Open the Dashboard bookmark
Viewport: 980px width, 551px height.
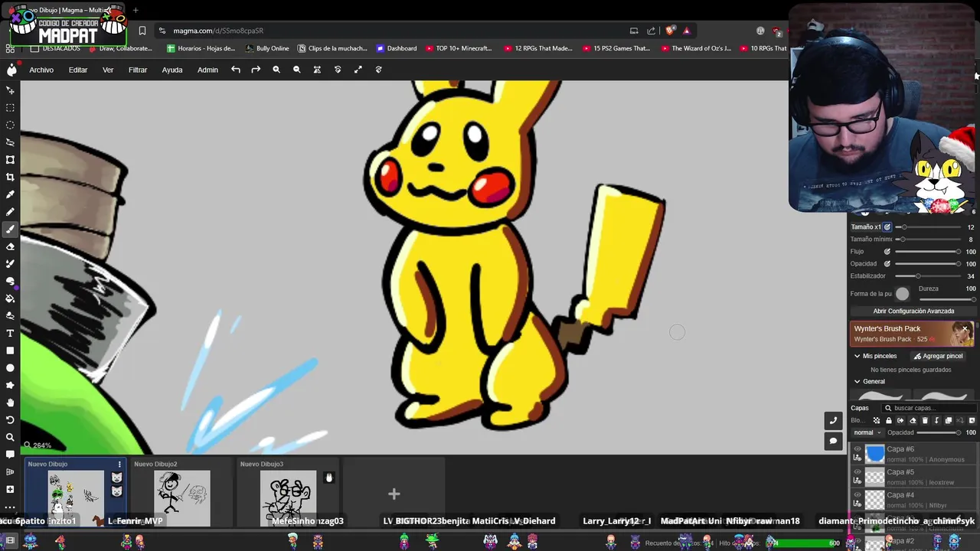397,48
